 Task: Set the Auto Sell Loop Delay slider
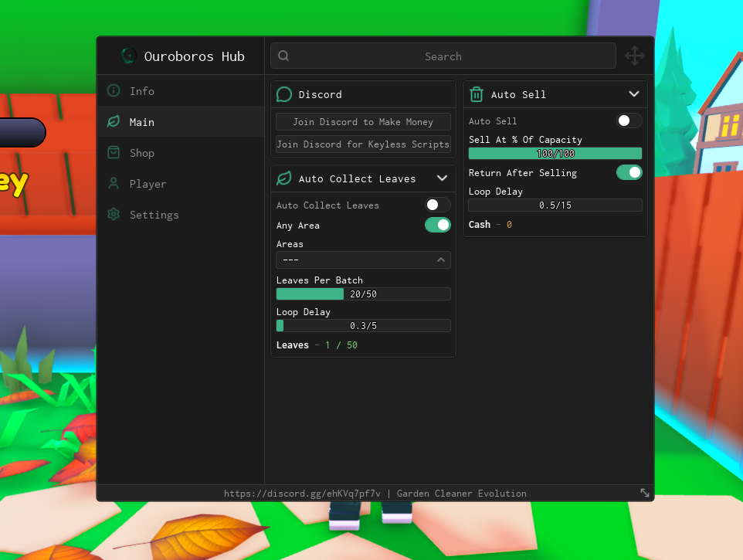pyautogui.click(x=555, y=205)
